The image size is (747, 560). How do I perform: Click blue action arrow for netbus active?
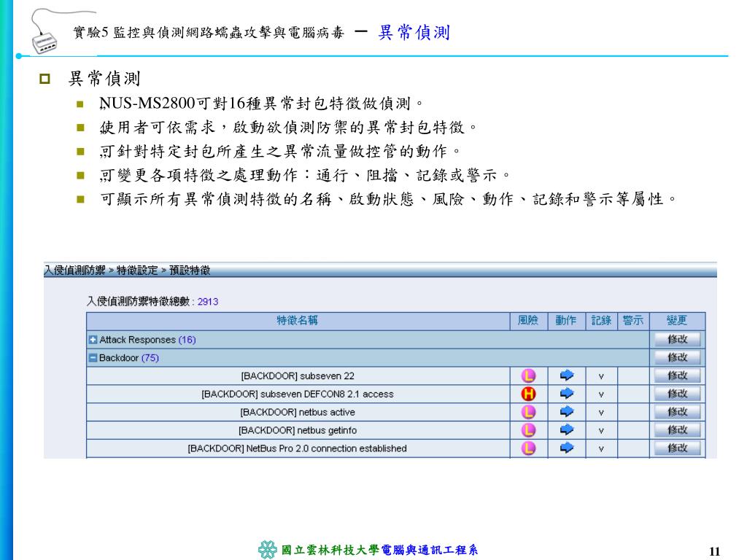tap(566, 411)
